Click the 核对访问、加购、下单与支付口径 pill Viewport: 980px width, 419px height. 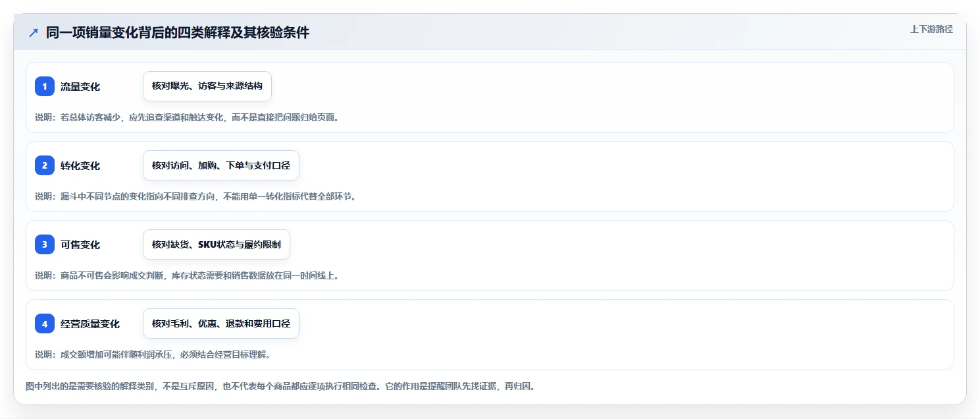coord(221,165)
